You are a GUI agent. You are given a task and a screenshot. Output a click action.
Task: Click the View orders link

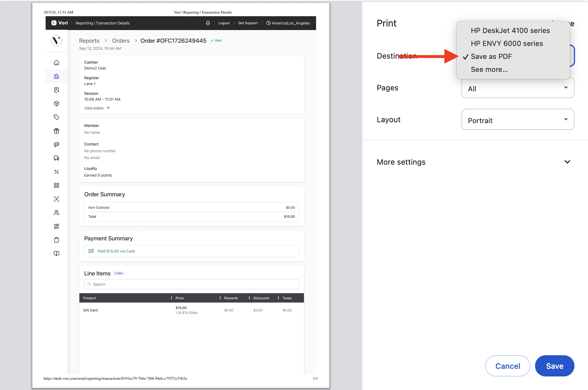[94, 108]
